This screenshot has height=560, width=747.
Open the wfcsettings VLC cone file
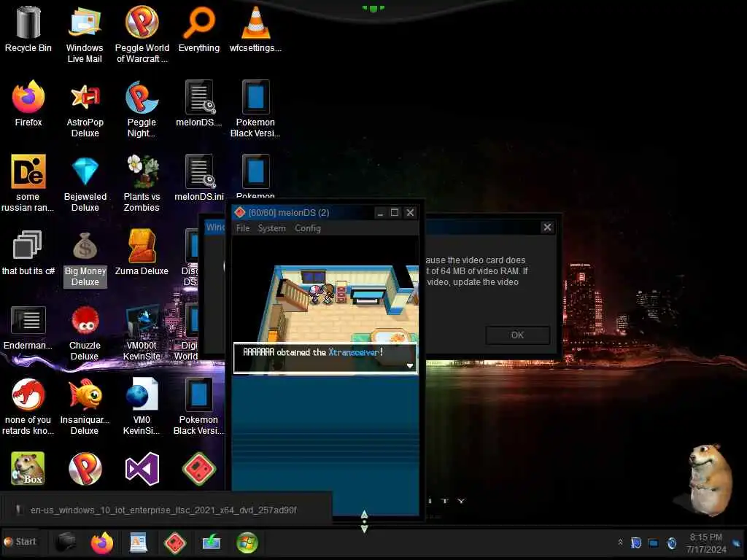[x=255, y=29]
